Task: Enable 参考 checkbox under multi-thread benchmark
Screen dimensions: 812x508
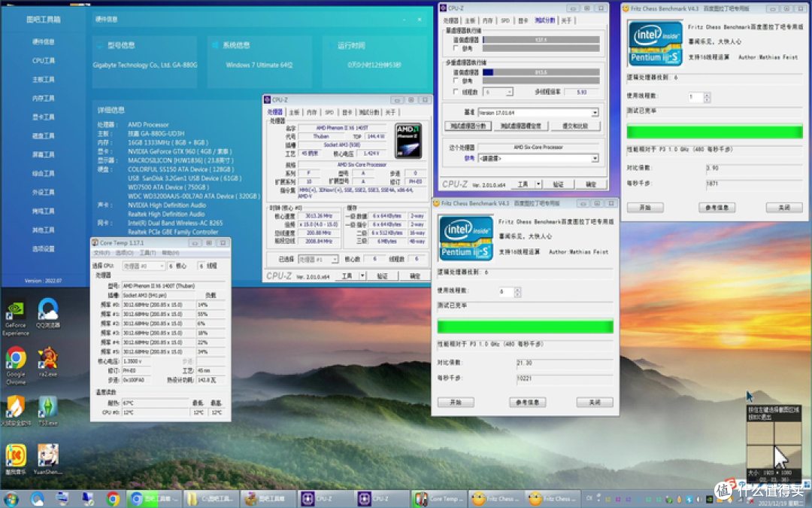Action: [x=456, y=81]
